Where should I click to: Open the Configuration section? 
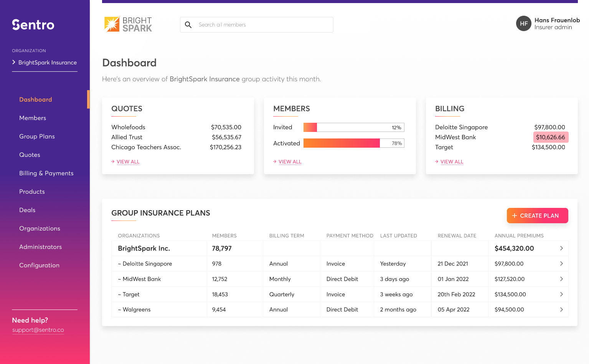[x=39, y=265]
